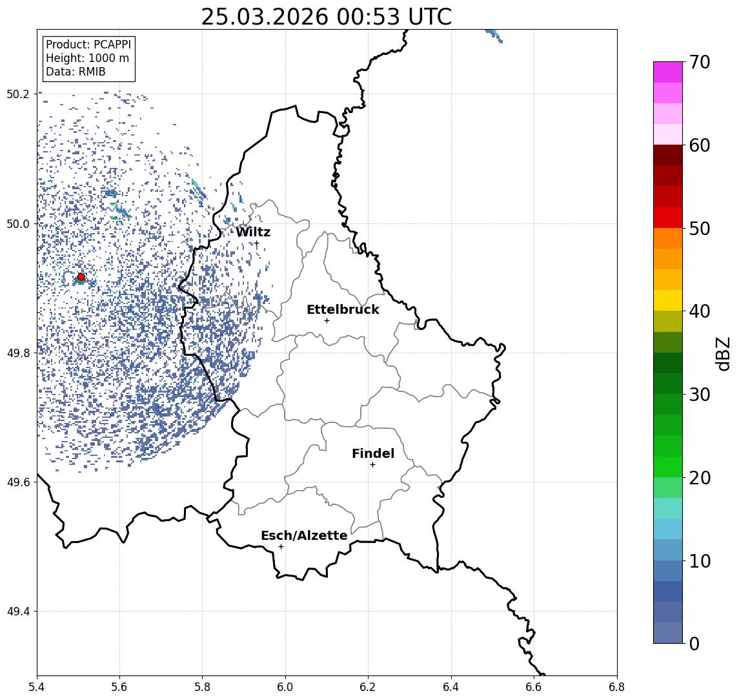This screenshot has height=700, width=739.
Task: Click the latitude tick label 50.0
Action: point(18,223)
